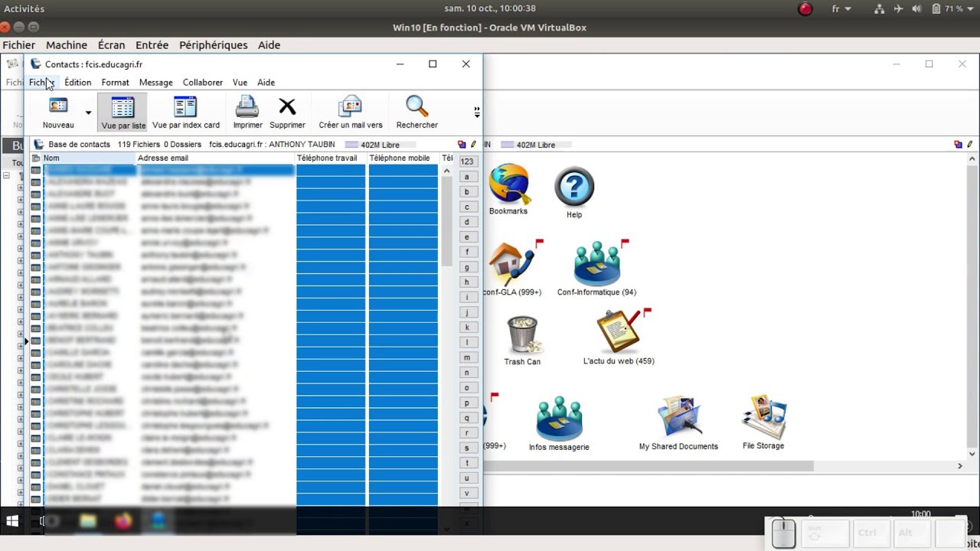The height and width of the screenshot is (551, 980).
Task: Expand the toolbar overflow chevron
Action: pyautogui.click(x=477, y=112)
